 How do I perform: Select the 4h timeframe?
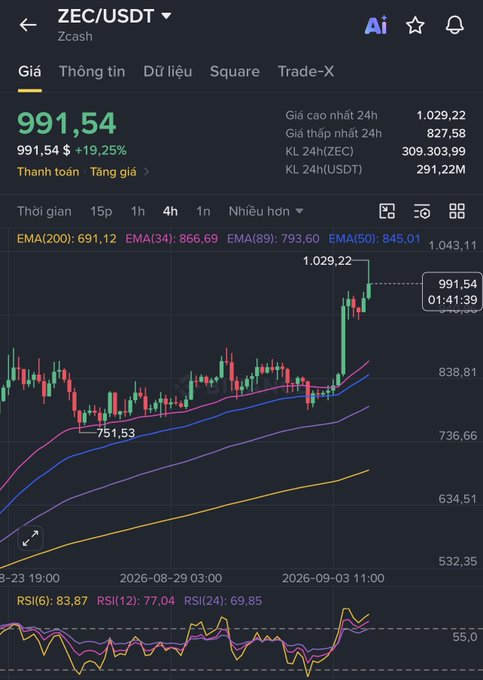(x=170, y=211)
